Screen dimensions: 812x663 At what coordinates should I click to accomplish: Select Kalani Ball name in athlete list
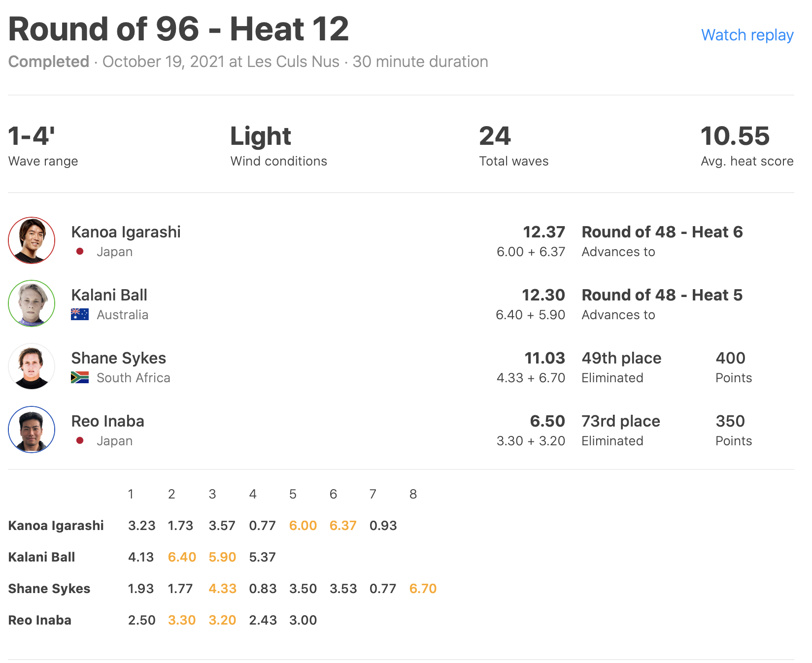(109, 295)
